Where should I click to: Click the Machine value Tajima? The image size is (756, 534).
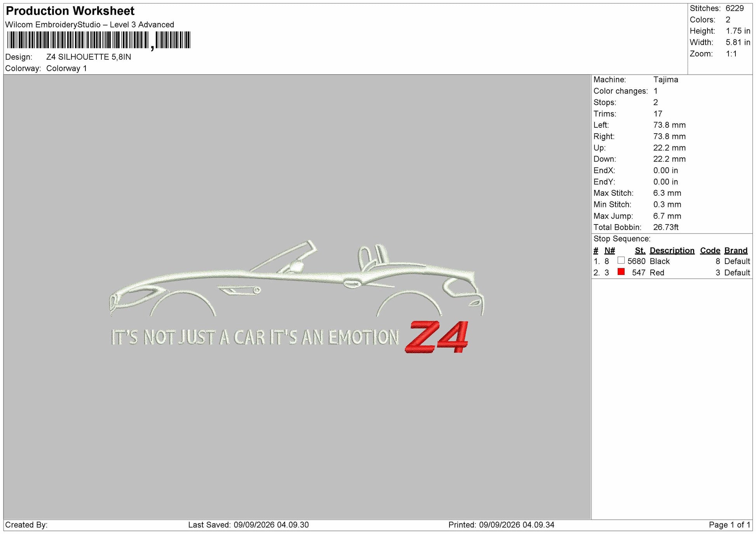(665, 80)
